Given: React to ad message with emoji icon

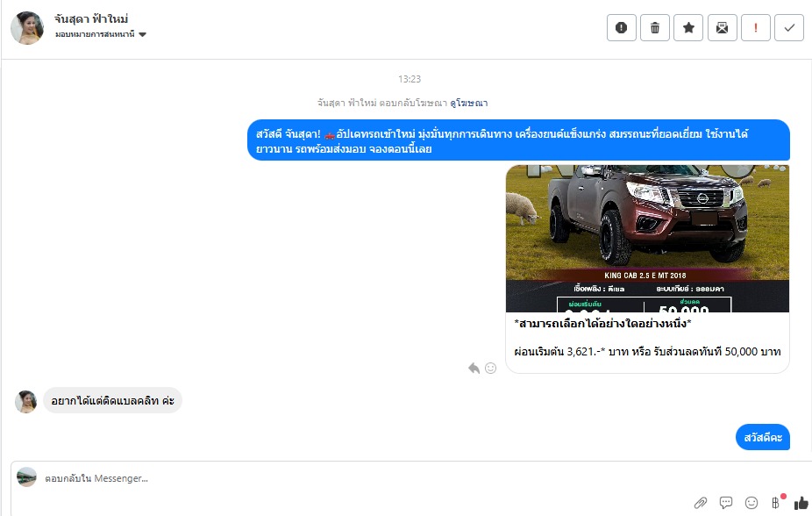Looking at the screenshot, I should pyautogui.click(x=490, y=368).
